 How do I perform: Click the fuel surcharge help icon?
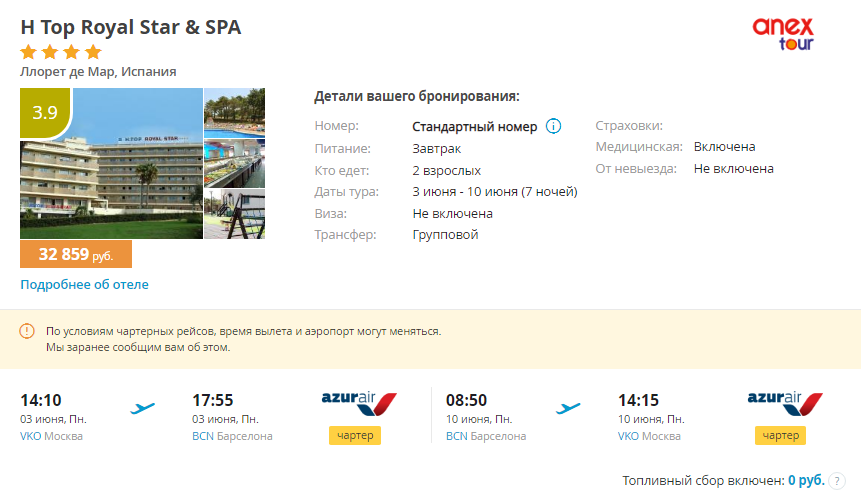(x=838, y=480)
